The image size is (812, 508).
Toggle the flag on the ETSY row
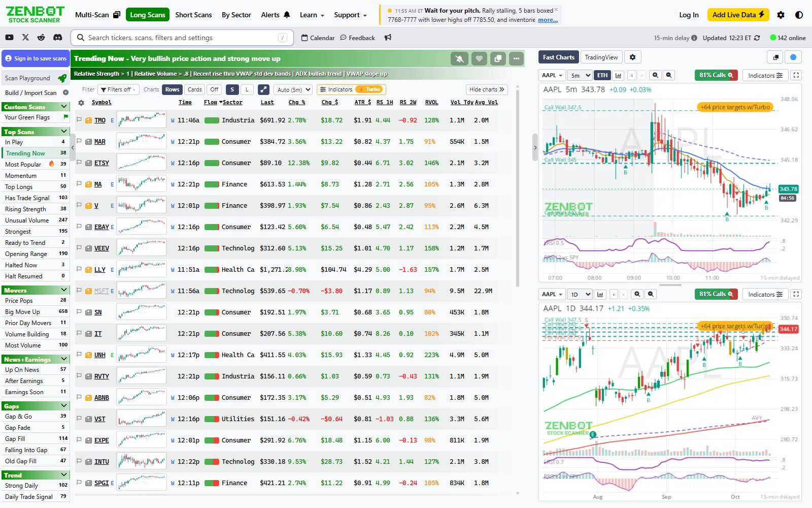79,163
